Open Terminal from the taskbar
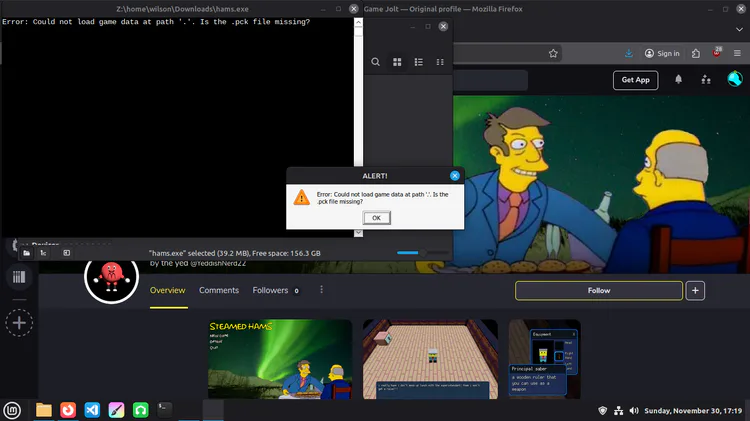The width and height of the screenshot is (750, 421). [x=165, y=409]
